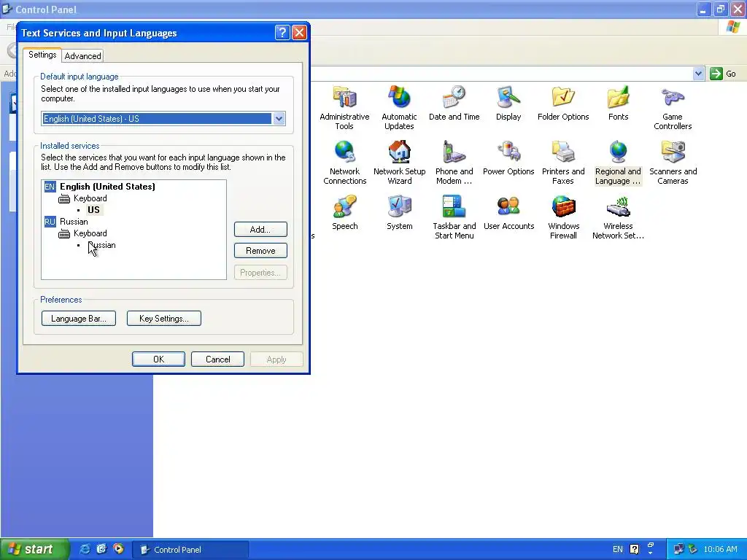This screenshot has width=747, height=560.
Task: Select the Settings tab
Action: (42, 54)
